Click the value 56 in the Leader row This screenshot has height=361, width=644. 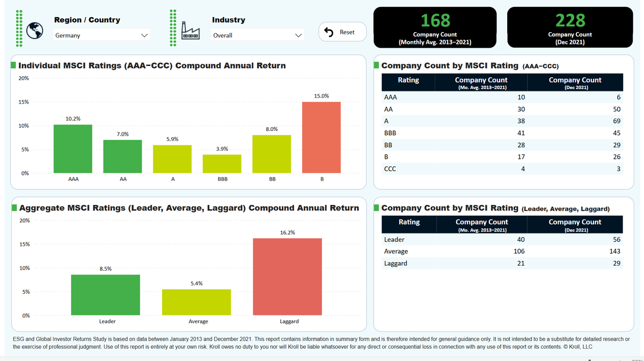click(x=617, y=240)
